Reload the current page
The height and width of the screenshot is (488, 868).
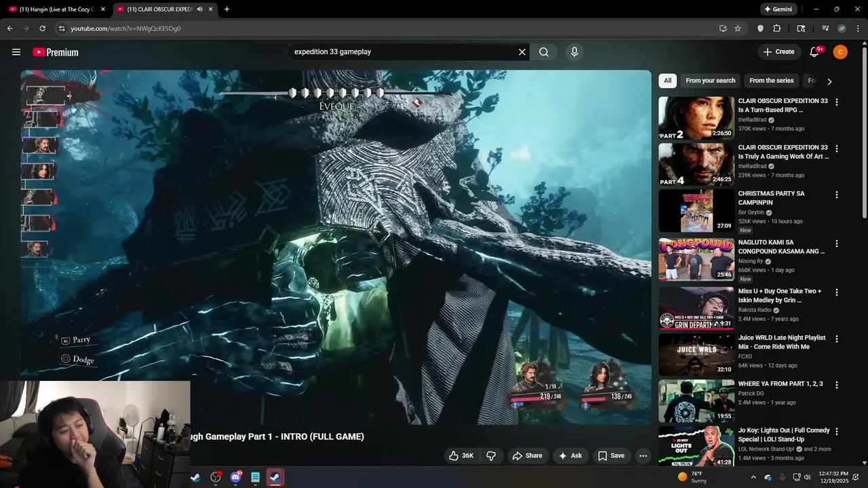(42, 28)
